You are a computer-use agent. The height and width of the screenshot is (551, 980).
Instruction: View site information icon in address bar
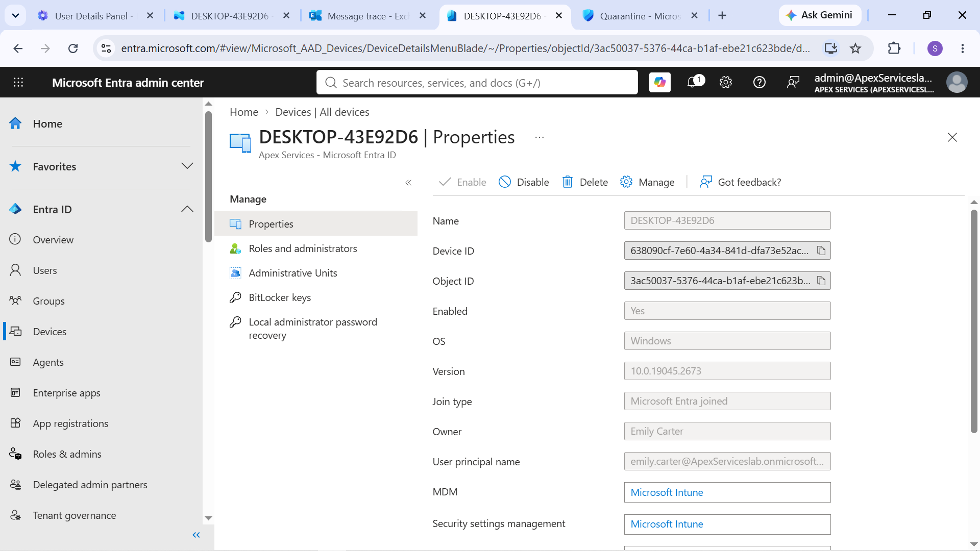tap(106, 48)
